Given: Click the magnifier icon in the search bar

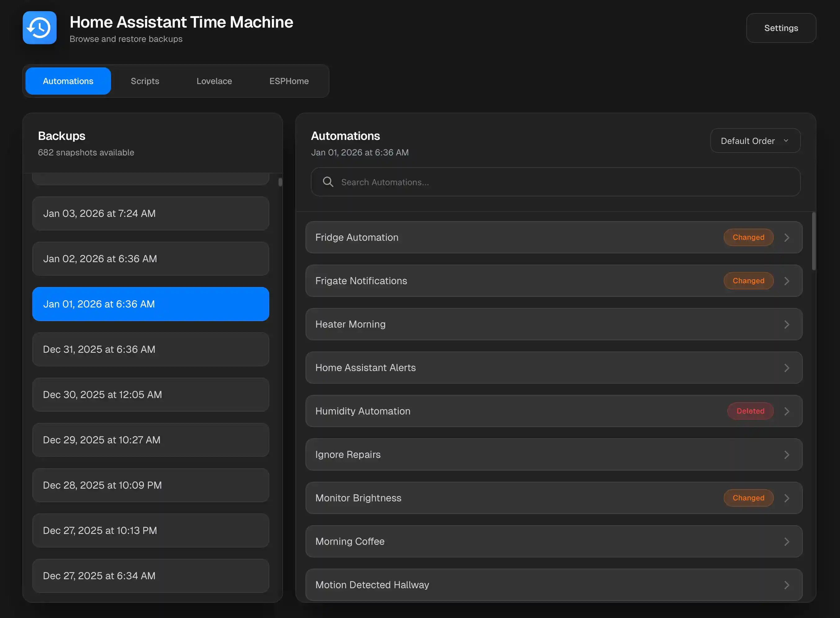Looking at the screenshot, I should [328, 182].
